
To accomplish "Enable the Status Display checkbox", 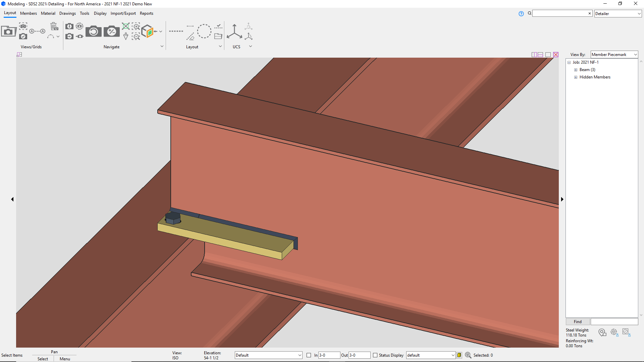I will (x=375, y=355).
